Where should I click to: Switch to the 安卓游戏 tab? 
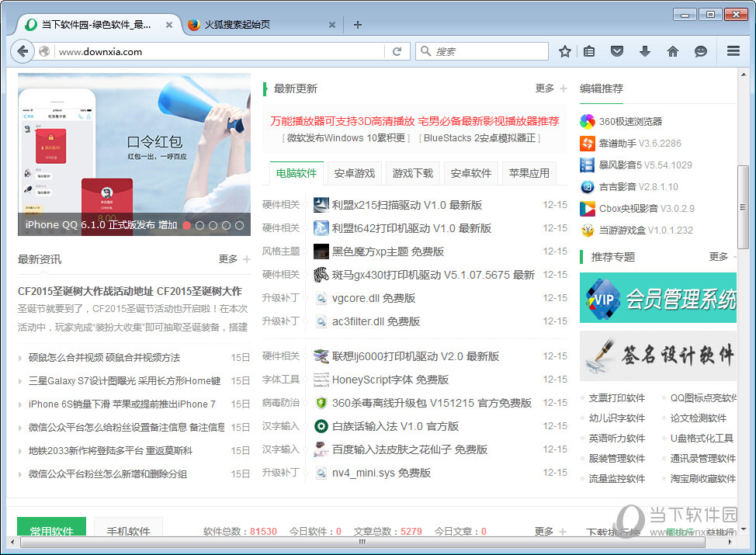pyautogui.click(x=355, y=173)
